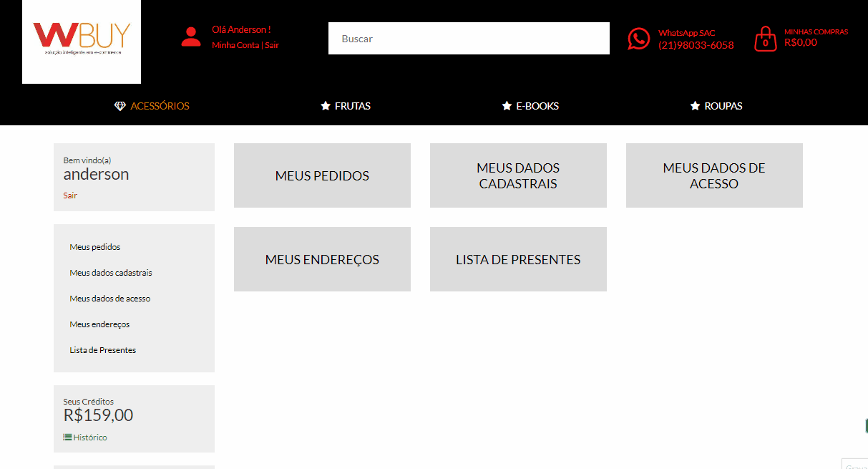Viewport: 868px width, 469px height.
Task: Open the E-BOOKS category menu
Action: coord(537,106)
